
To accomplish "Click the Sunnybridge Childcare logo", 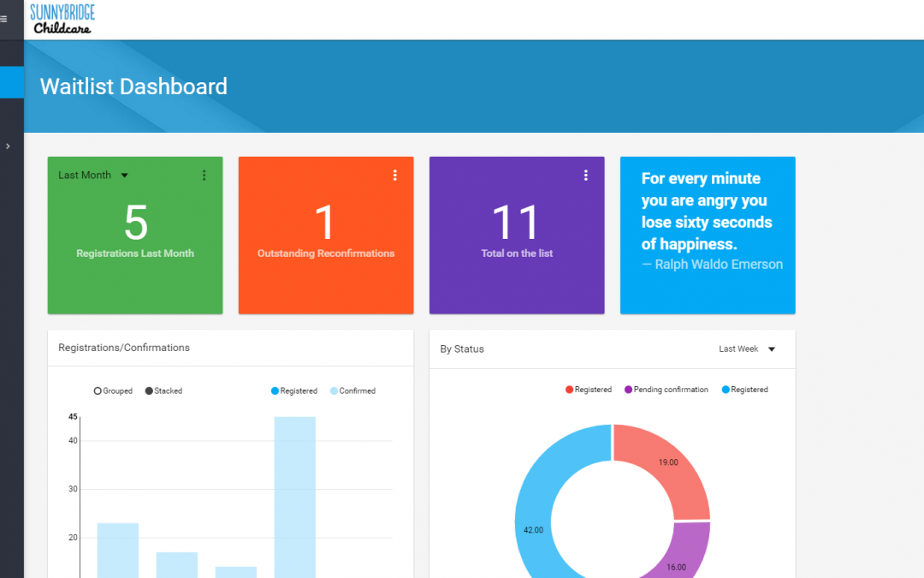I will [62, 19].
